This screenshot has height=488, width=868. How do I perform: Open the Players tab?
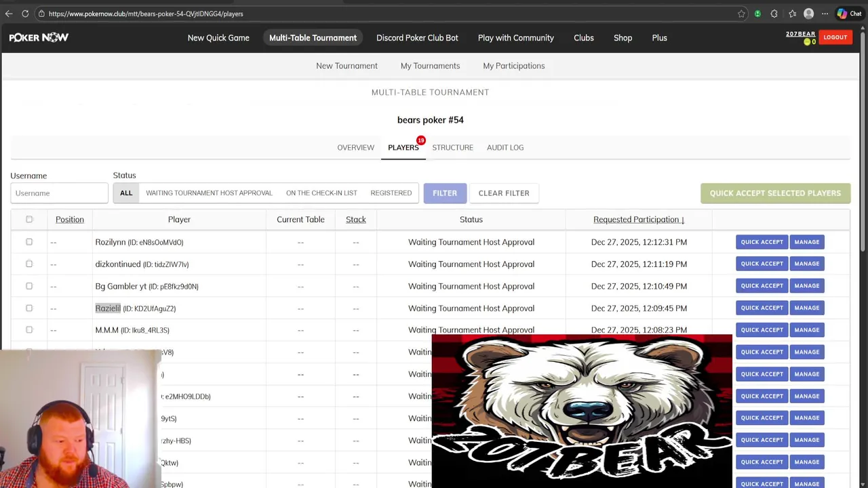point(403,147)
